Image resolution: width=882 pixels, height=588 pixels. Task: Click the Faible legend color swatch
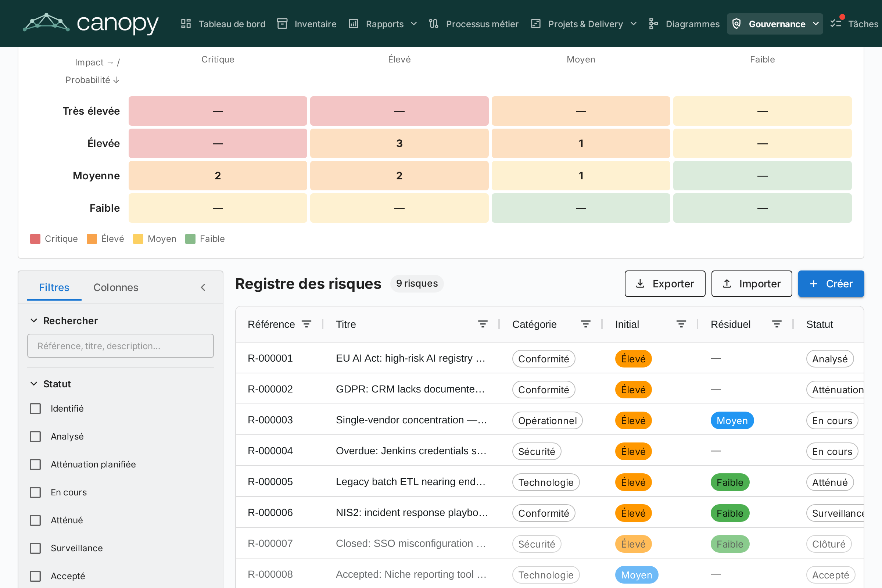190,239
